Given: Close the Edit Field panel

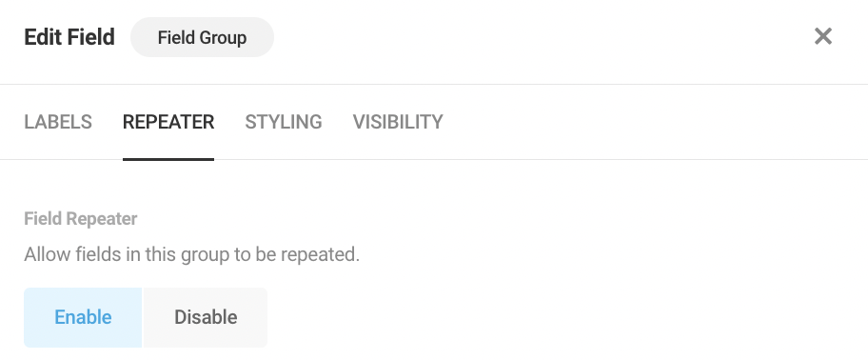Looking at the screenshot, I should point(823,36).
